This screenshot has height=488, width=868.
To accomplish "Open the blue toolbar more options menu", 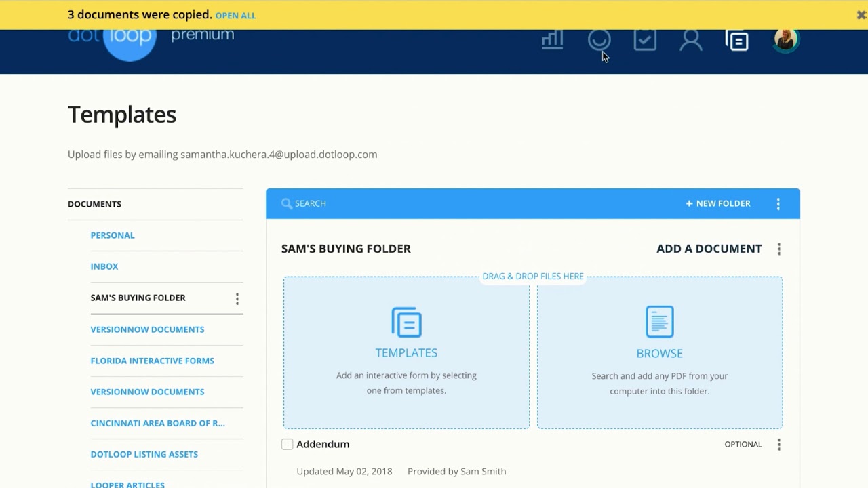I will pos(778,204).
